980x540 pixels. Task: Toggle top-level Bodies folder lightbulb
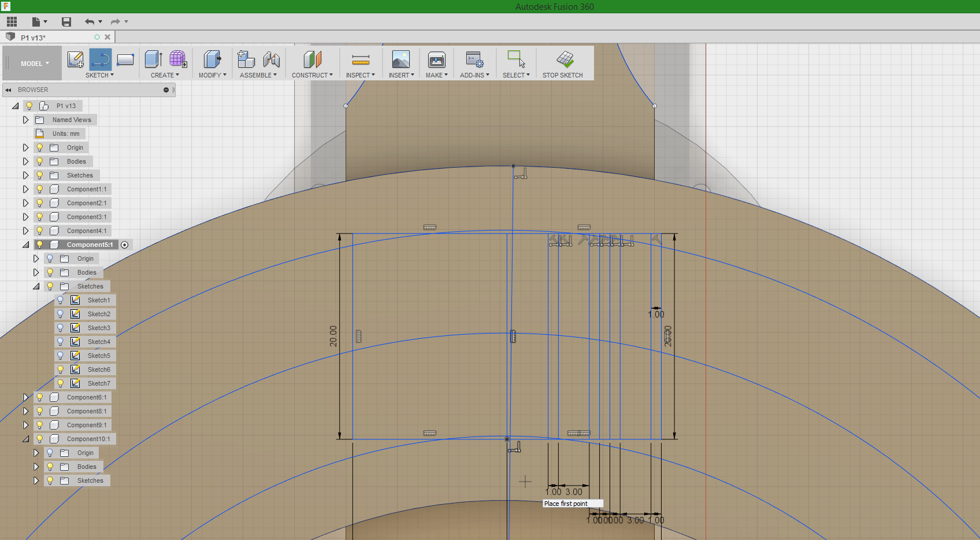click(x=39, y=161)
